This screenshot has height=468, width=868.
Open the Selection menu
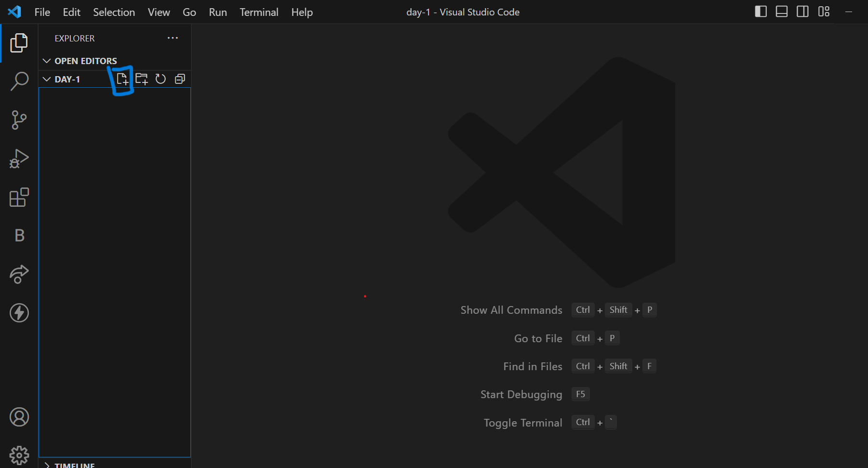tap(114, 12)
